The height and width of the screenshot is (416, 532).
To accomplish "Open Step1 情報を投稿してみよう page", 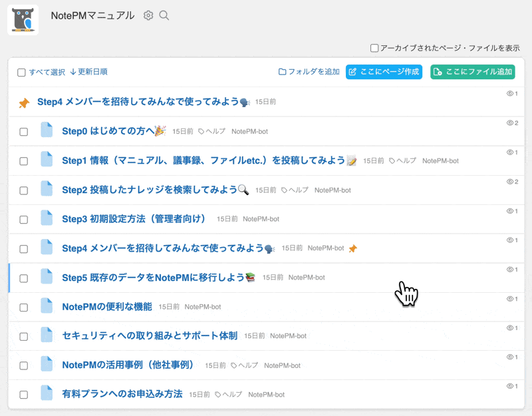I will pyautogui.click(x=209, y=160).
